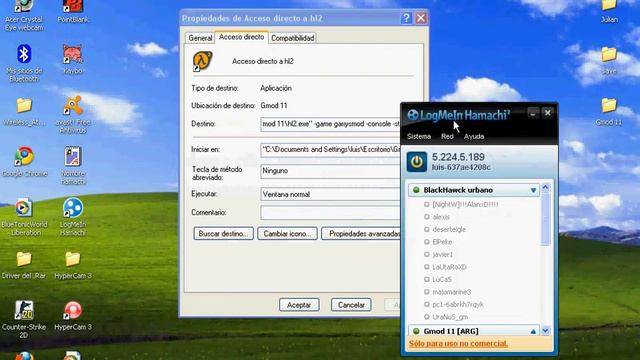Click Hamachi list scrollbar up arrow
The width and height of the screenshot is (640, 360).
(x=546, y=188)
